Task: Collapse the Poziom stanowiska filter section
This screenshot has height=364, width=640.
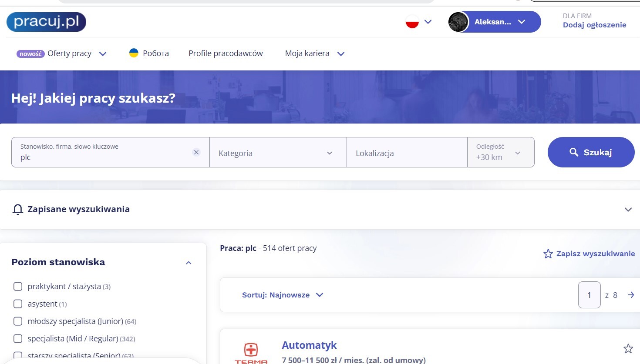Action: point(189,263)
